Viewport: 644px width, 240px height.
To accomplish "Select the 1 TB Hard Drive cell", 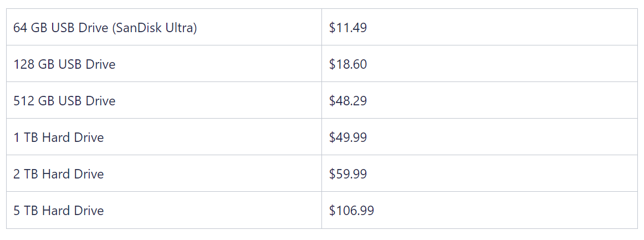I will coord(164,137).
